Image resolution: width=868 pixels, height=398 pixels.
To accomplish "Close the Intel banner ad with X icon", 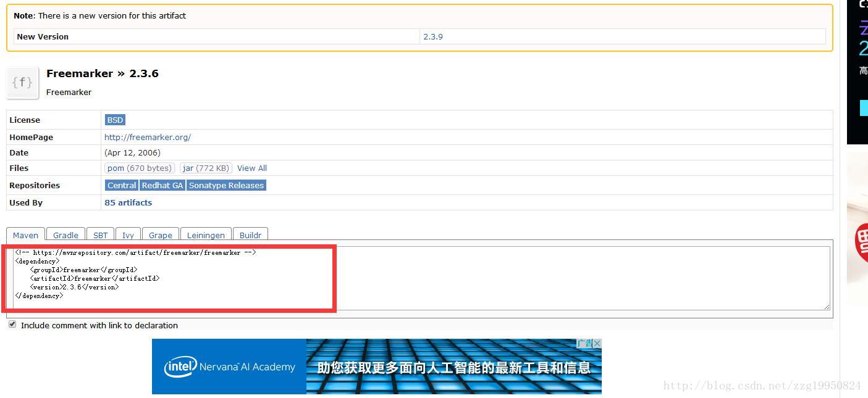I will coord(597,343).
